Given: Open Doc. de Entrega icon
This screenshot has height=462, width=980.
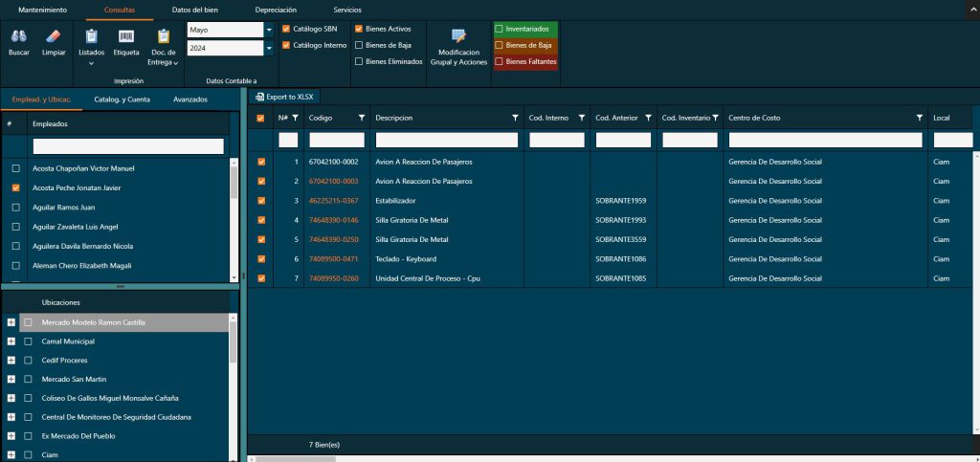Looking at the screenshot, I should click(163, 37).
